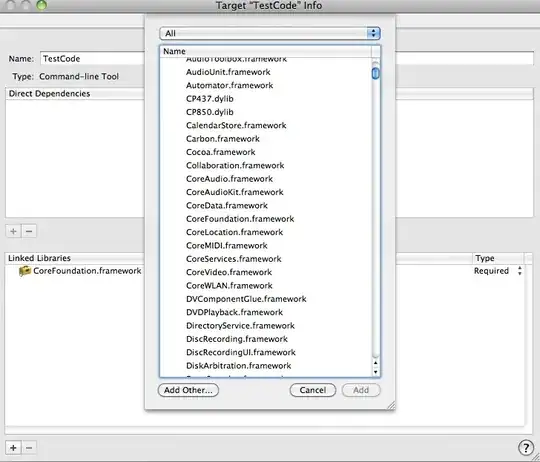Open the help button
The image size is (540, 462).
pyautogui.click(x=526, y=448)
